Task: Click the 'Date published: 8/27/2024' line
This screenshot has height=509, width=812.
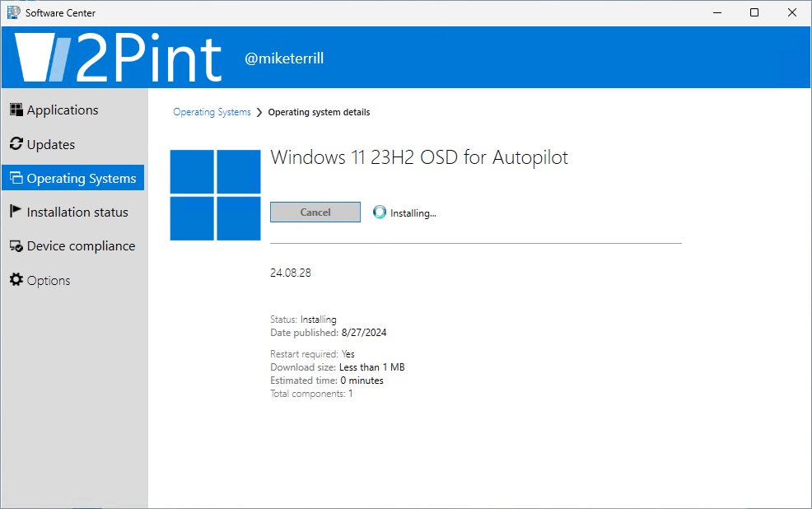Action: (x=329, y=333)
